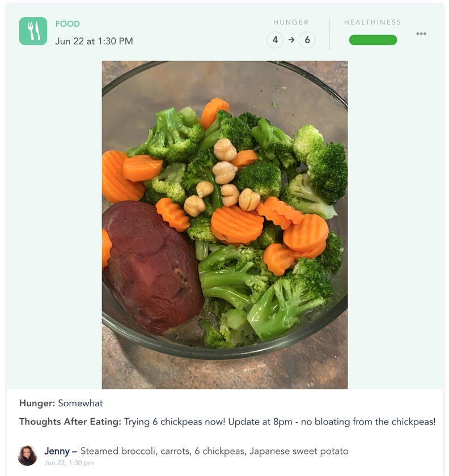Click the comment text about steamed broccoli

click(214, 451)
